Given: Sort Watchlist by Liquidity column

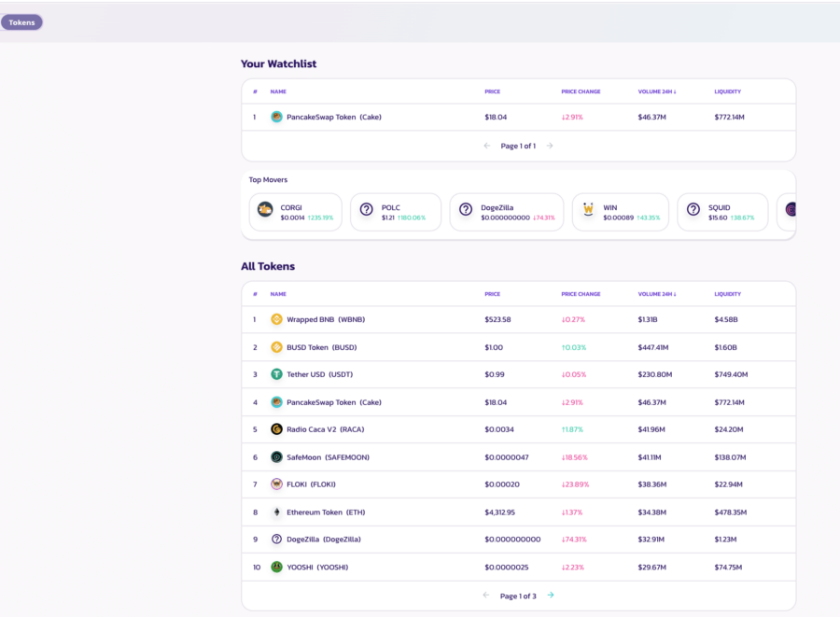Looking at the screenshot, I should (727, 91).
